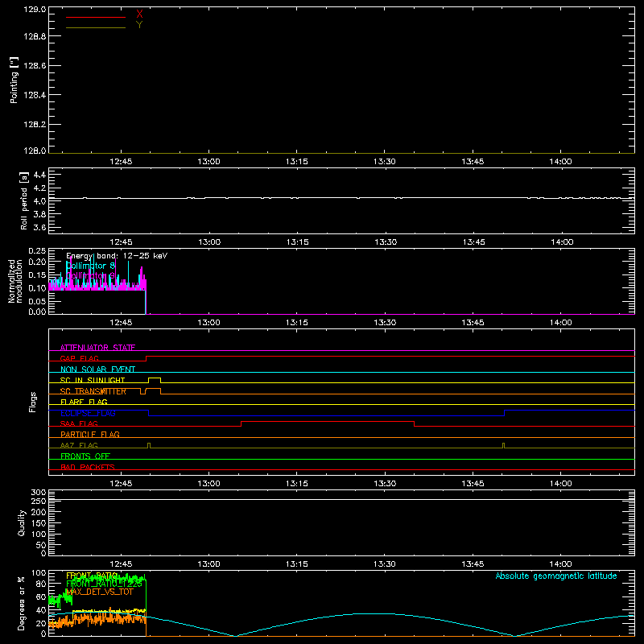Click the olive Y legend line sample
Viewport: 644px width, 644px height.
(96, 28)
